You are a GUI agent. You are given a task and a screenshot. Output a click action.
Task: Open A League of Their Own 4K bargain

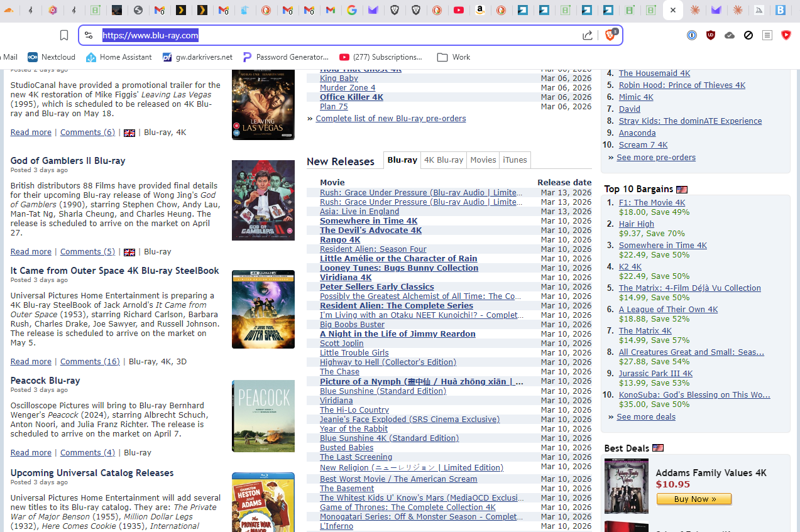click(668, 310)
